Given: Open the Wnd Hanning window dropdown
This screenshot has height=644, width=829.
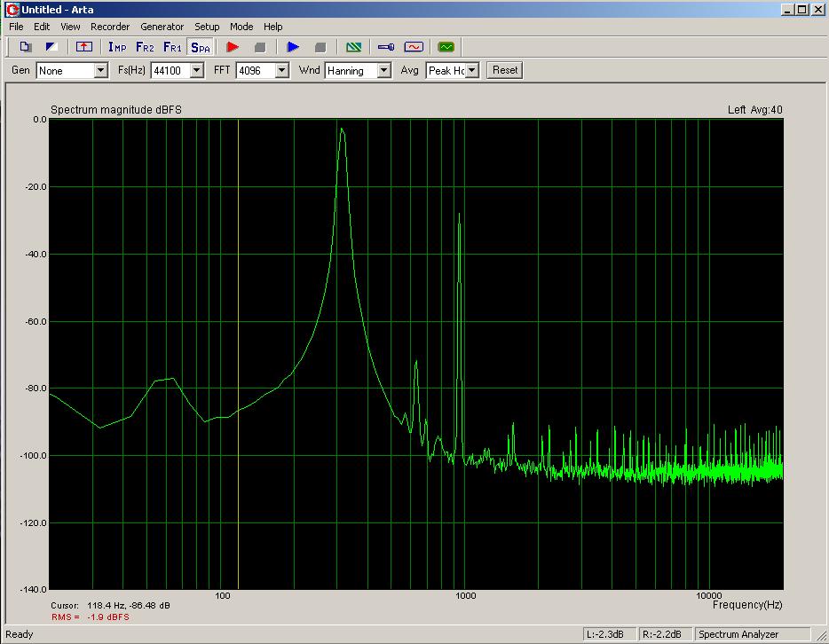Looking at the screenshot, I should [384, 70].
